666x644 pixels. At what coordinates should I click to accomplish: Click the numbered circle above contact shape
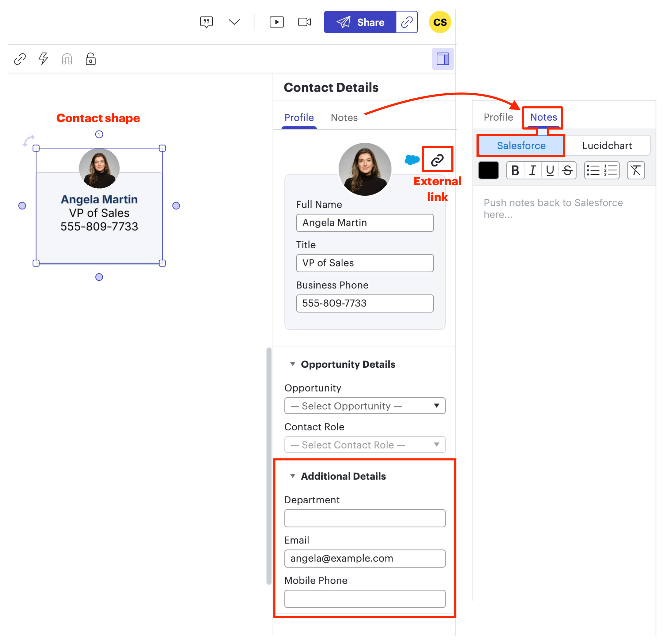click(99, 135)
